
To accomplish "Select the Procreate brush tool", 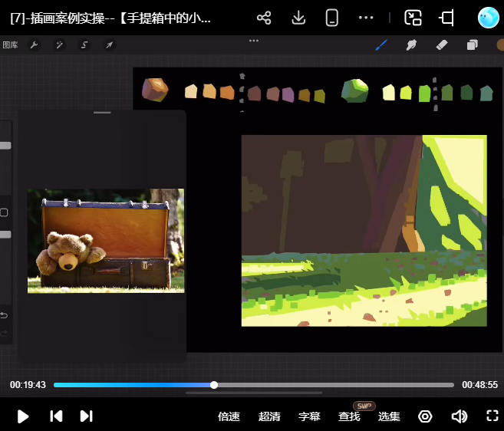I will [381, 44].
